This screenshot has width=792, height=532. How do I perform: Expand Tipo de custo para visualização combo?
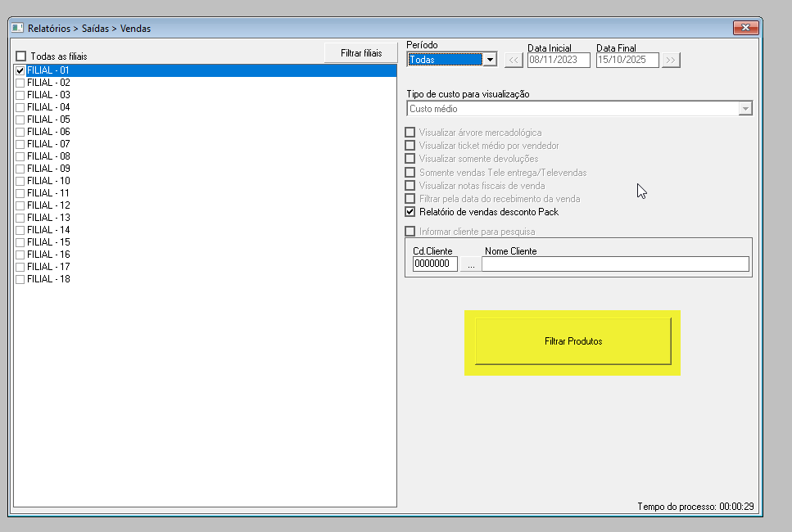tap(744, 109)
